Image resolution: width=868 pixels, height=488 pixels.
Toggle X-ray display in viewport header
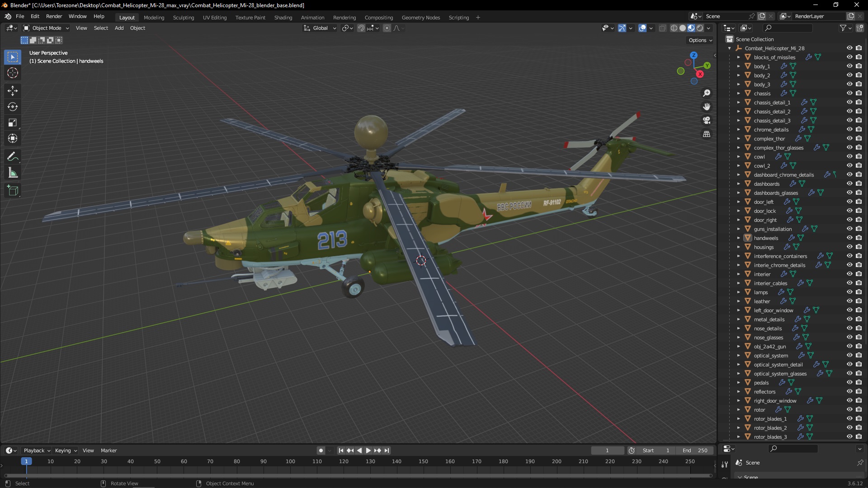(662, 28)
